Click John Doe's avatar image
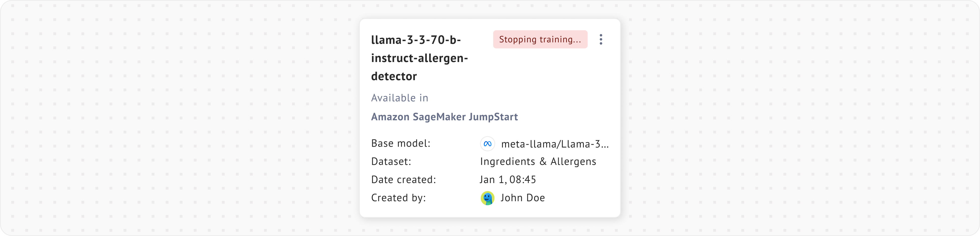The height and width of the screenshot is (236, 980). [487, 198]
